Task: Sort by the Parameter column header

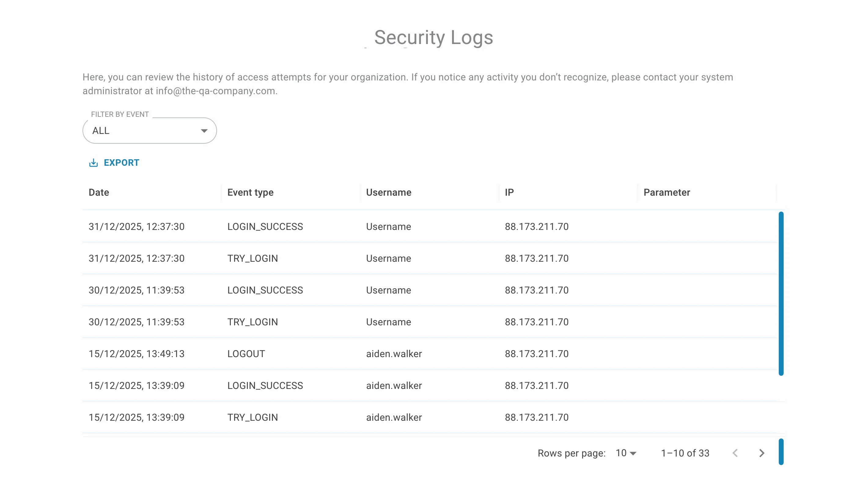Action: [x=667, y=192]
